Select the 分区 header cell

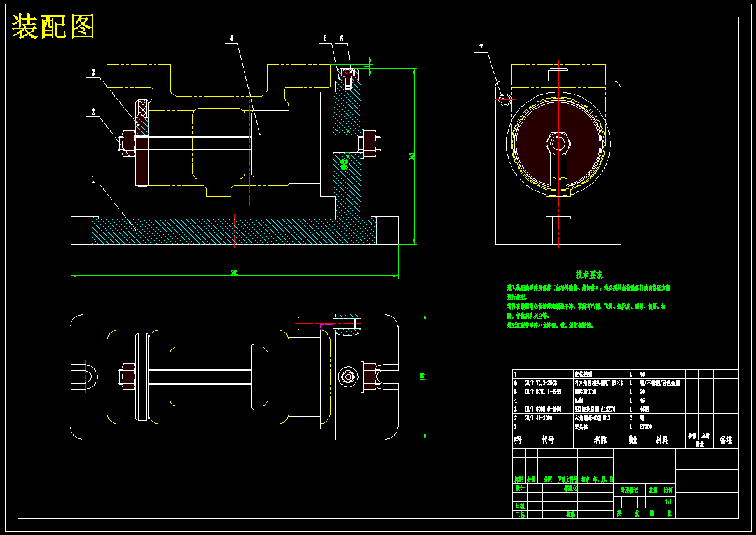pyautogui.click(x=547, y=480)
